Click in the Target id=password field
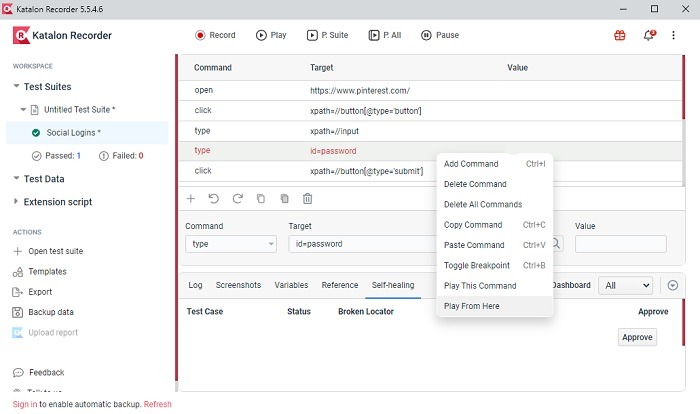The height and width of the screenshot is (414, 700). [x=362, y=244]
